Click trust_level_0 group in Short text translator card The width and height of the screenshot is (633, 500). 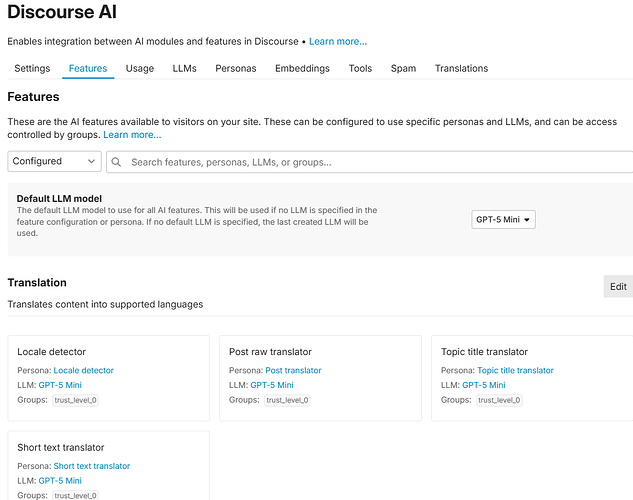coord(75,496)
